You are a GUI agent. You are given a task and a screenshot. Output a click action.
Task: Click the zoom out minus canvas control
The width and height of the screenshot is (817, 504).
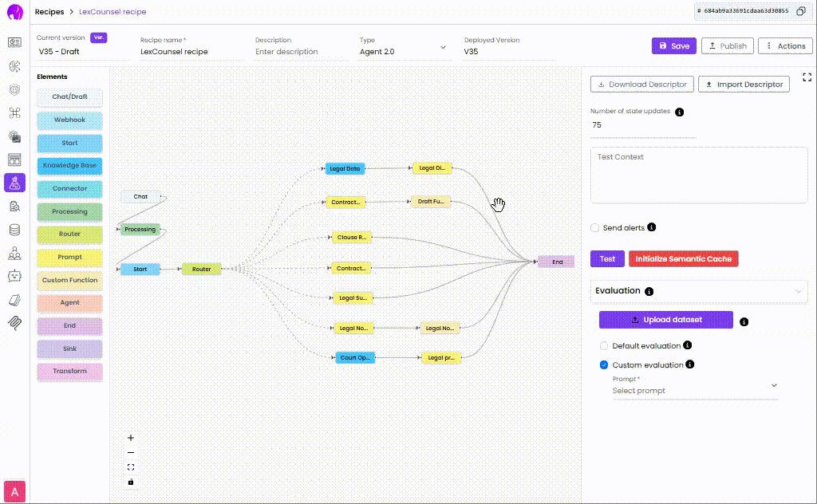coord(131,452)
